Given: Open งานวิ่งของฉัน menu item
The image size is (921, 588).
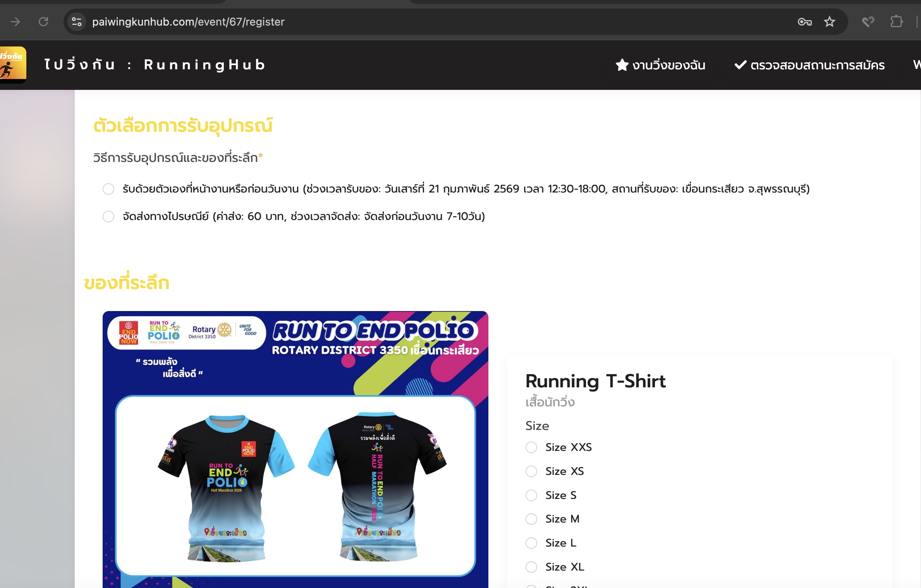Looking at the screenshot, I should pos(660,65).
